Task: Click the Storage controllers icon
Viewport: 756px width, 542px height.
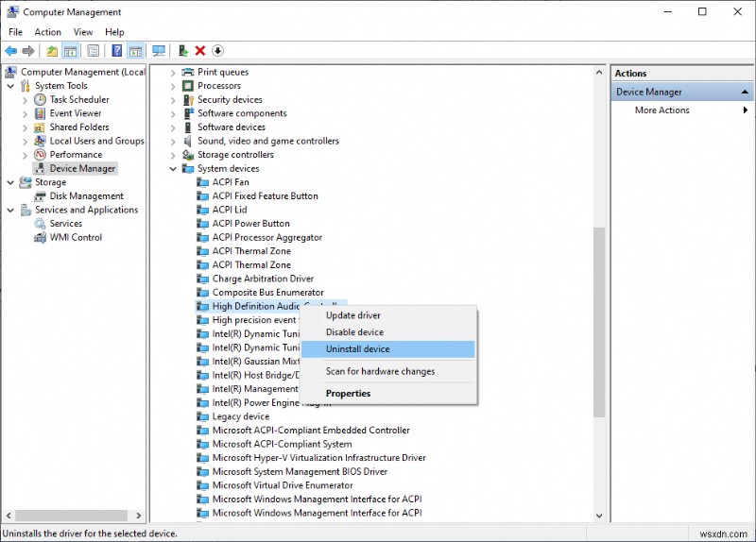Action: point(187,155)
